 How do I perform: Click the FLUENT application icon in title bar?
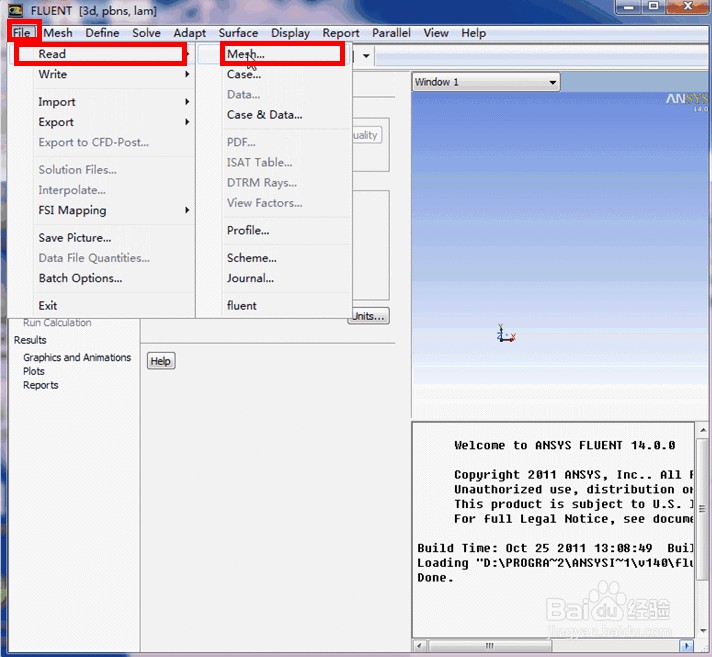click(15, 10)
